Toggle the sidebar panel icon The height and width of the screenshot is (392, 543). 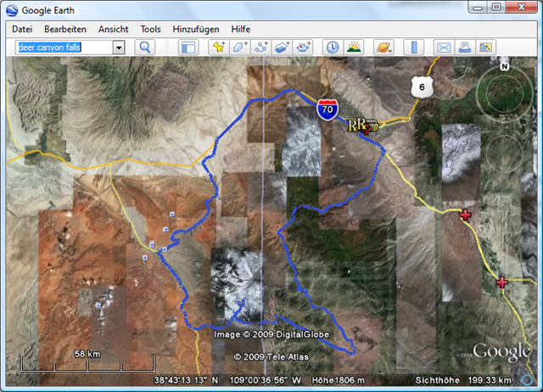[x=188, y=48]
